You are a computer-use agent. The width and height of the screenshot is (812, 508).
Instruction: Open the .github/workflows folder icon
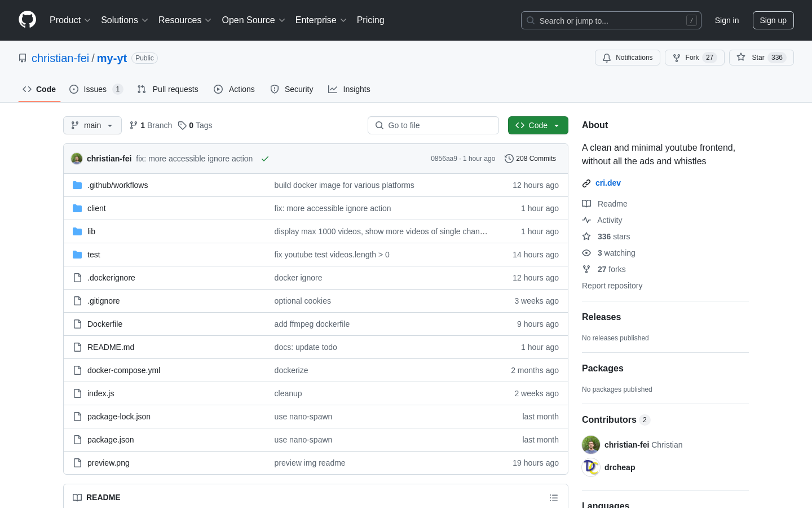click(77, 185)
